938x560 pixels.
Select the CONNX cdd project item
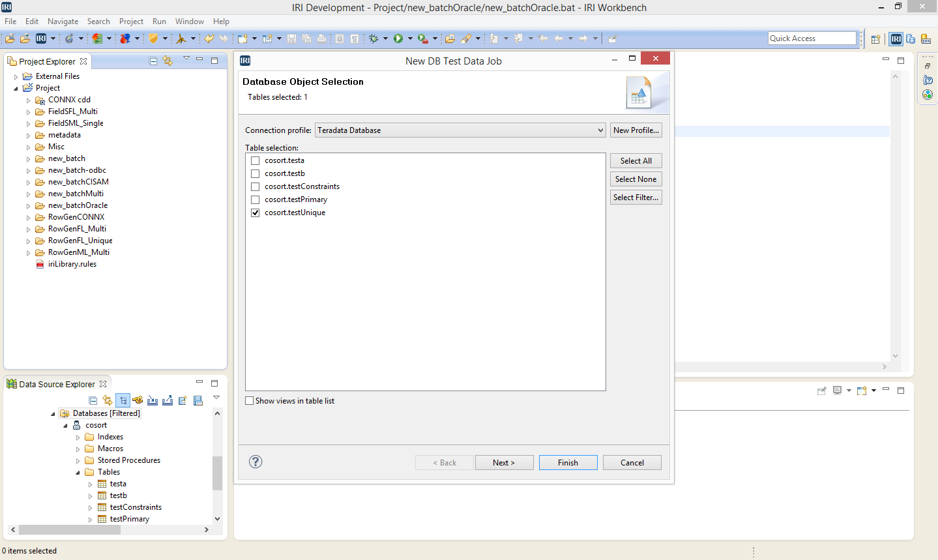(x=69, y=100)
